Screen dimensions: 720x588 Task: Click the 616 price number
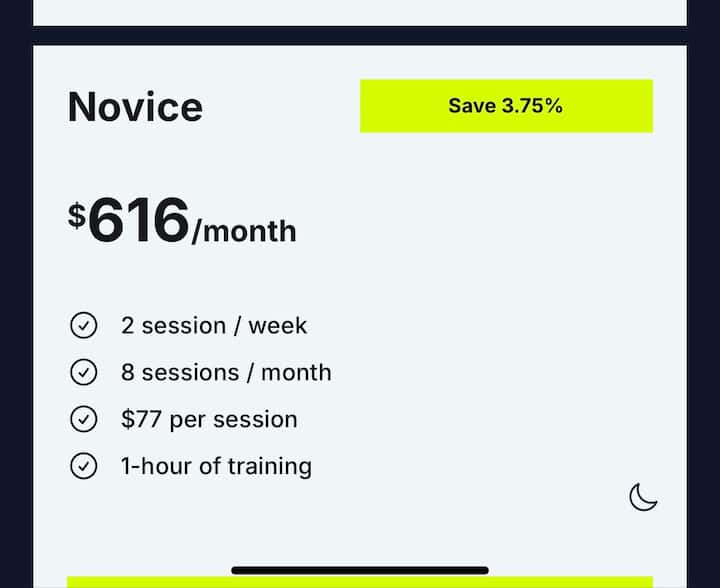[x=138, y=221]
